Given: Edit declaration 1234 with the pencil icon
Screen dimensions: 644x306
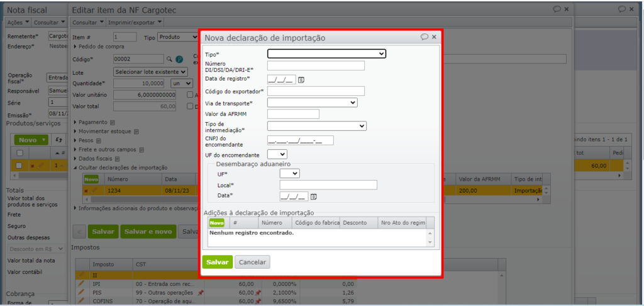Looking at the screenshot, I should 94,191.
